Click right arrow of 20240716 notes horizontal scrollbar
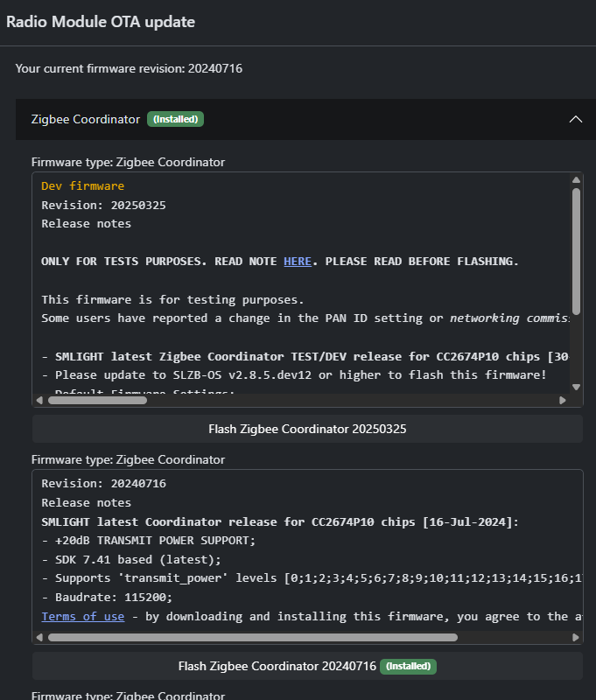596x700 pixels. click(576, 638)
